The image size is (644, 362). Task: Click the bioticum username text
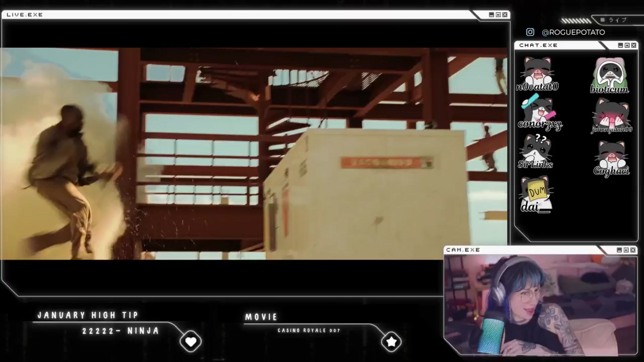tap(609, 89)
